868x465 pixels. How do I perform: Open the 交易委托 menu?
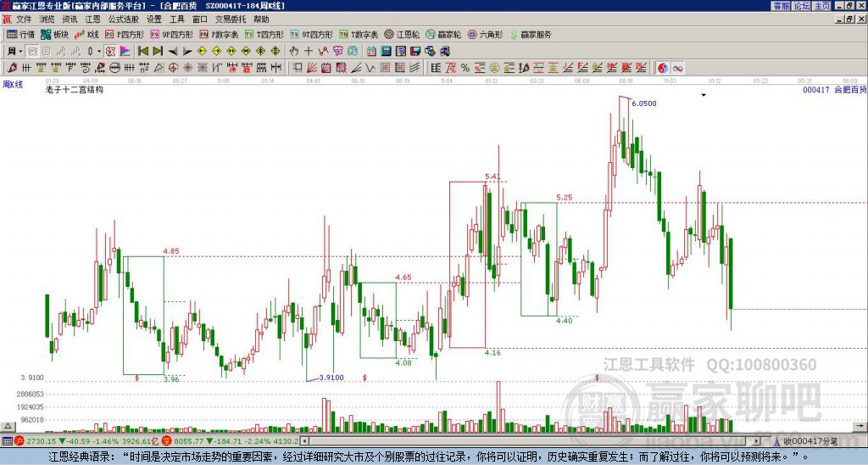[x=231, y=20]
